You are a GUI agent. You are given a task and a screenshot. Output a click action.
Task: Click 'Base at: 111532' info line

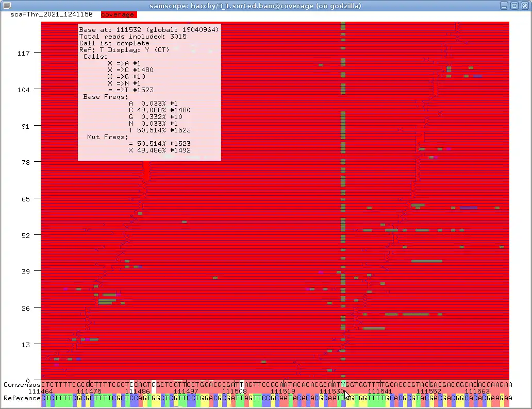[x=149, y=30]
